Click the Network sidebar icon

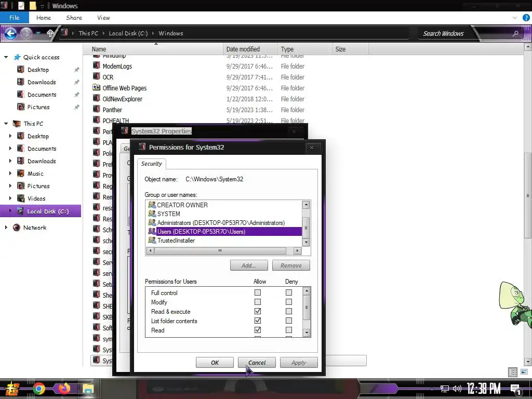pos(16,228)
